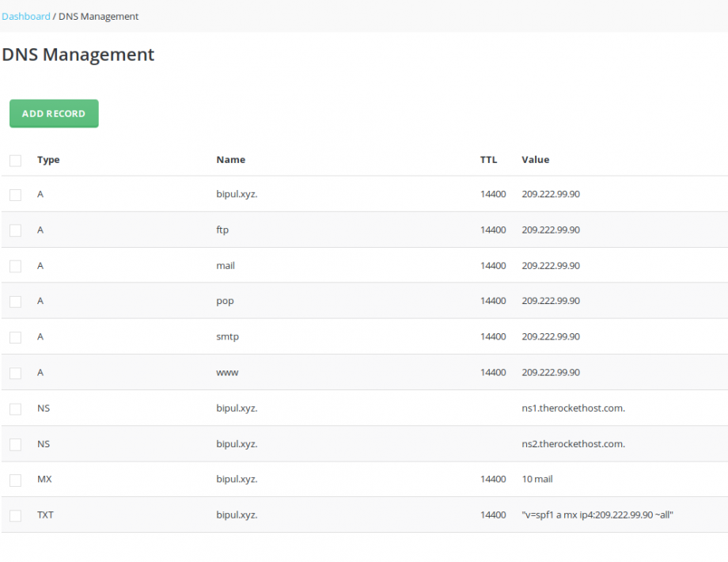Image resolution: width=728 pixels, height=562 pixels.
Task: Click the Name column header
Action: pyautogui.click(x=230, y=160)
